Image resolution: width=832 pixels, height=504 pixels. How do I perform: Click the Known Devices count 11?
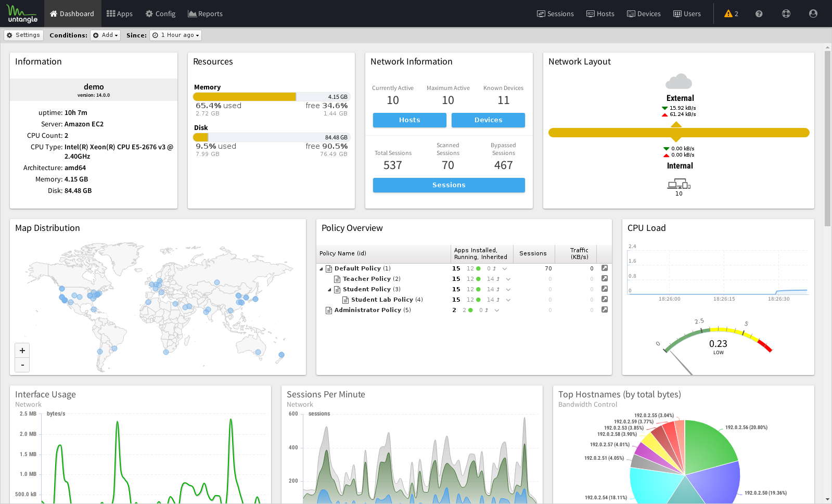coord(504,100)
